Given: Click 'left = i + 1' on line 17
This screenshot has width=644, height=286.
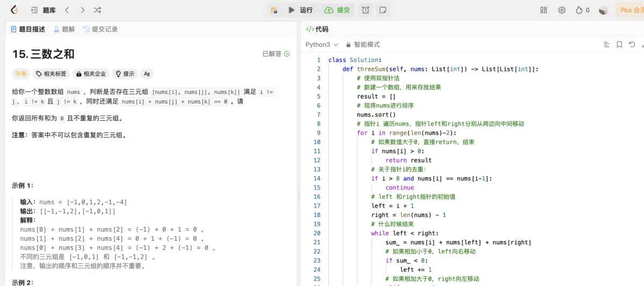Looking at the screenshot, I should [x=392, y=206].
